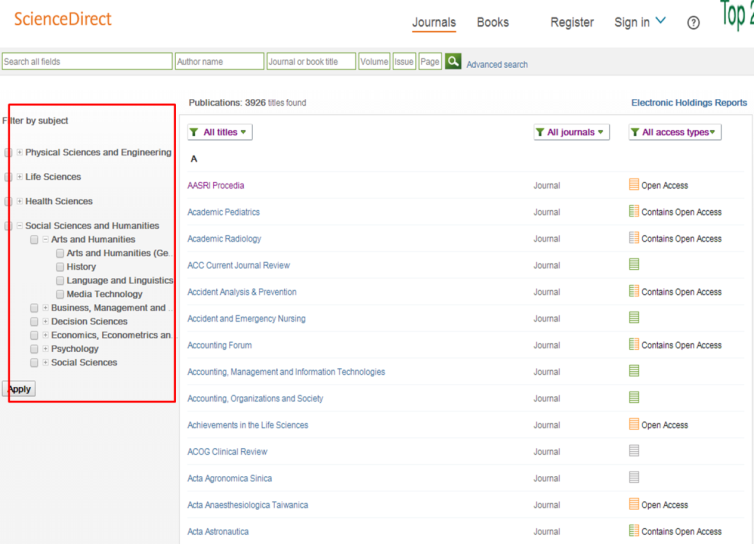
Task: Check Economics, Econometrics checkbox
Action: pos(34,335)
